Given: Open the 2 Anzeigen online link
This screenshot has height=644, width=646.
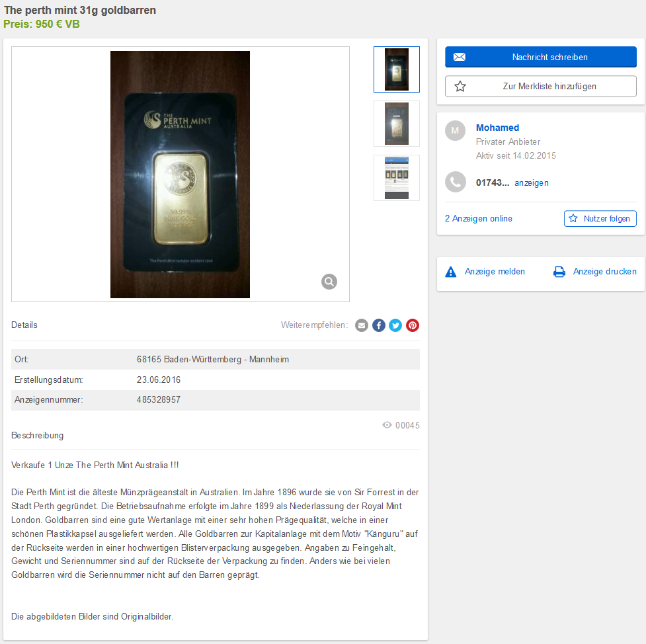Looking at the screenshot, I should pos(478,218).
